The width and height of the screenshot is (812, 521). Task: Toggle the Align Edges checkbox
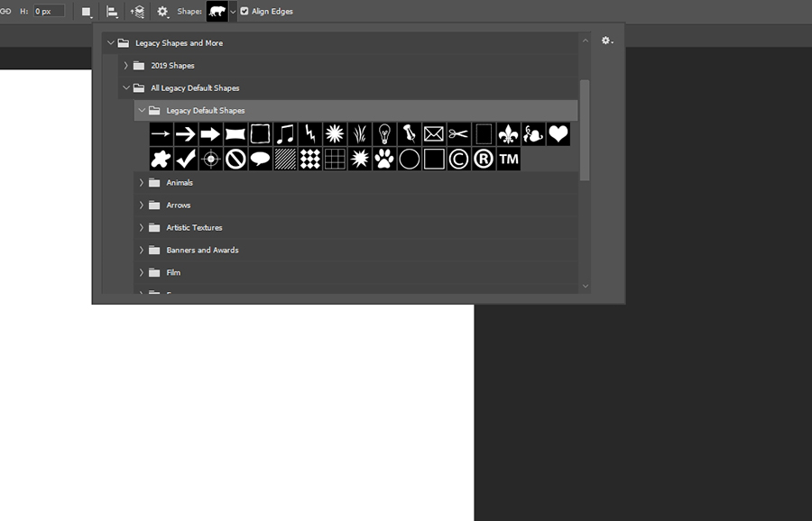(245, 12)
